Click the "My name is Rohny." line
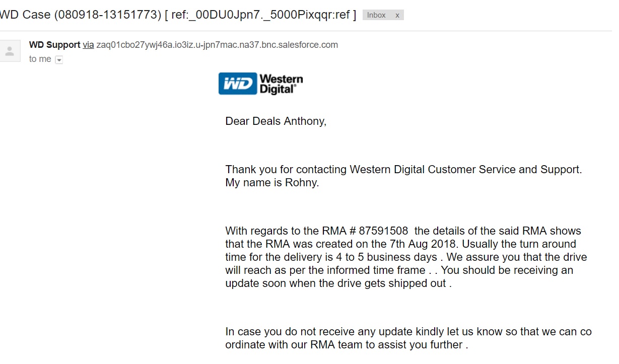The width and height of the screenshot is (619, 364). (272, 183)
